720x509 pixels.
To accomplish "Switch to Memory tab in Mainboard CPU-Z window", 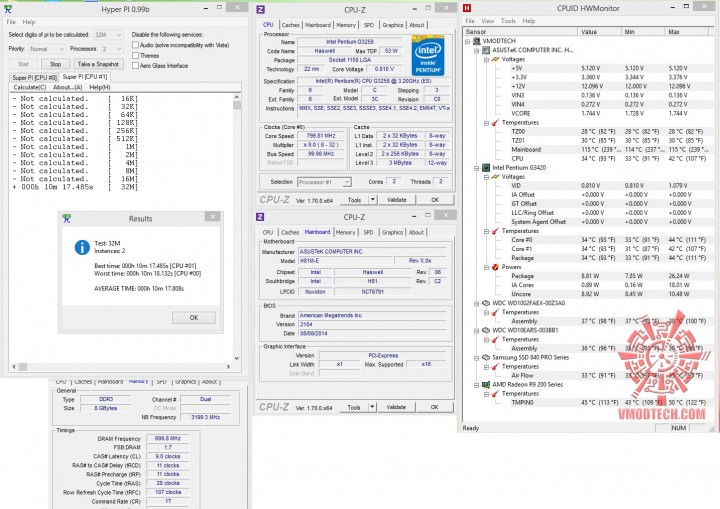I will point(345,232).
